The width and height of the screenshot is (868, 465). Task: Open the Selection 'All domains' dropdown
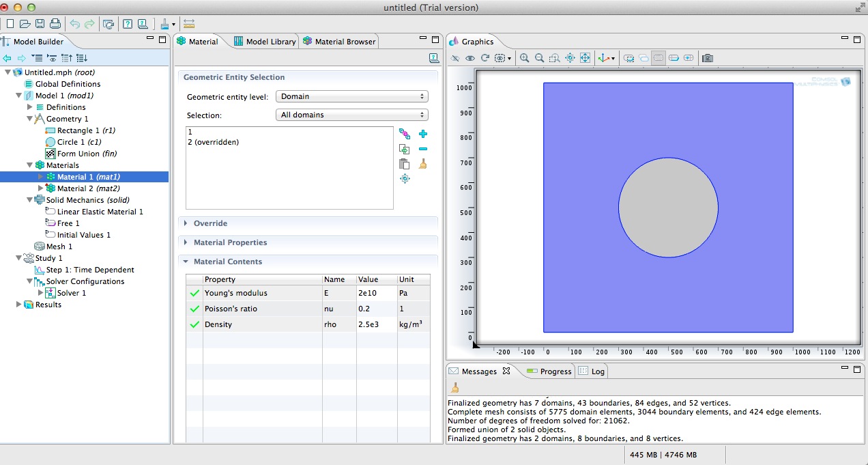[x=351, y=115]
